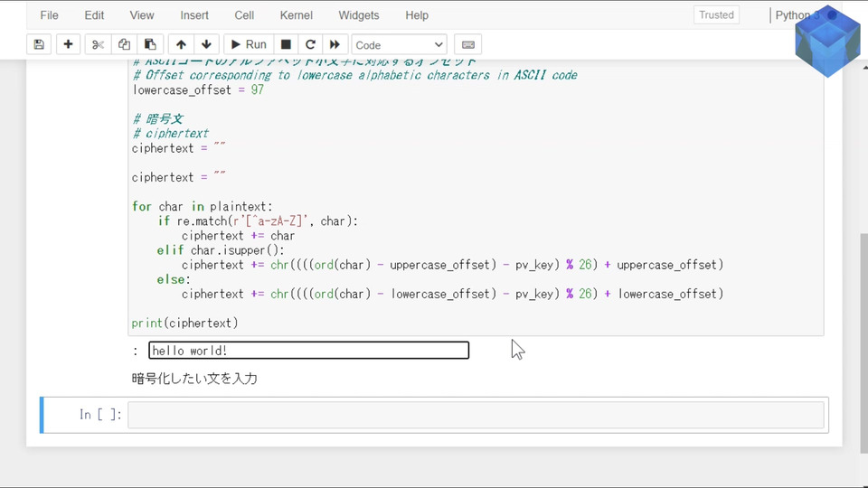Open the command palette keyboard icon
This screenshot has width=868, height=488.
click(x=467, y=44)
